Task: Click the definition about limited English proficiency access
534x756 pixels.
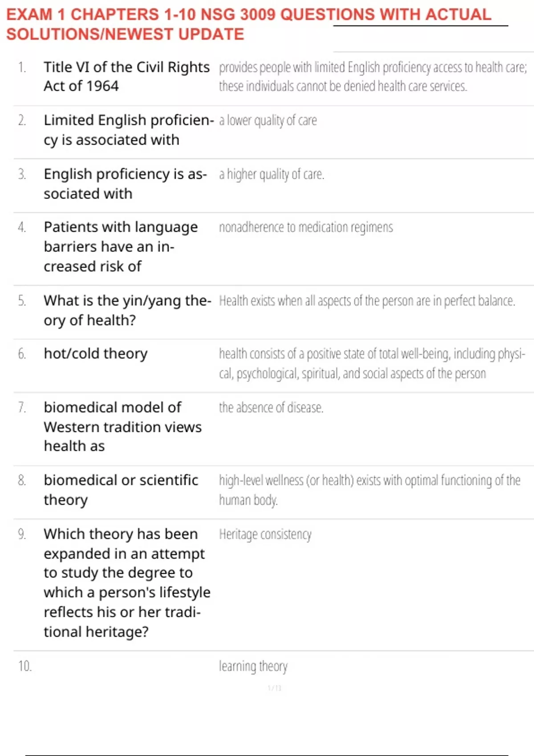Action: pos(372,76)
